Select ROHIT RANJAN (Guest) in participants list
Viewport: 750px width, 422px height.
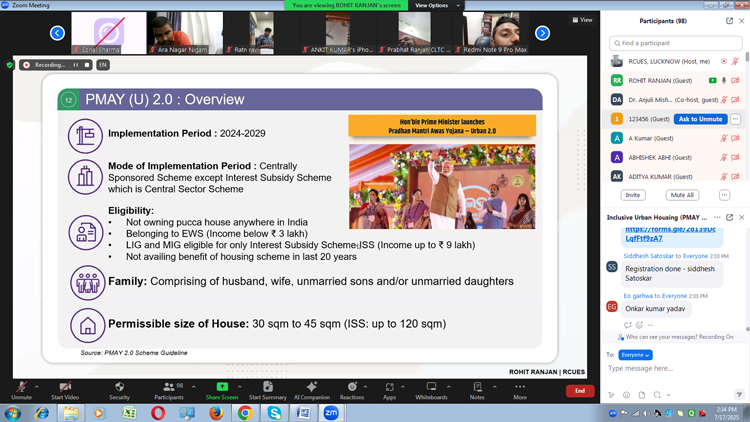pyautogui.click(x=675, y=81)
